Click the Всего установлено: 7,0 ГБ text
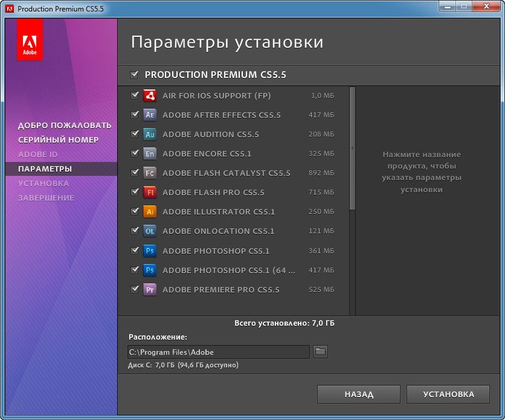Screen dimensions: 505x420 tap(285, 323)
